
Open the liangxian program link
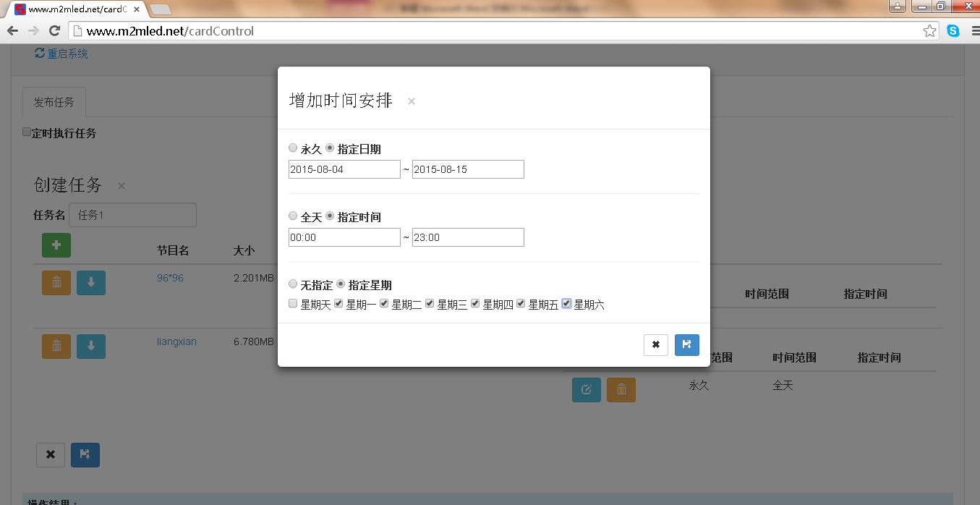pyautogui.click(x=176, y=341)
